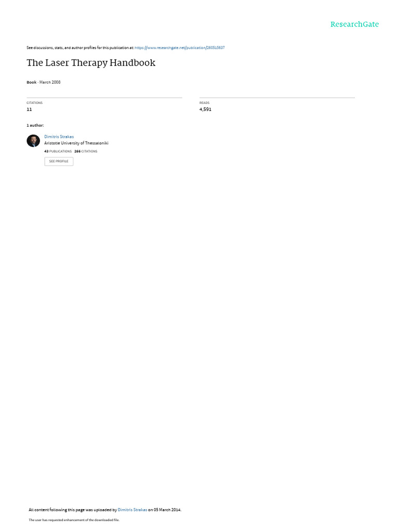Screen dimensions: 399x532
Task: Click the enhancement request notice text
Action: [x=74, y=520]
